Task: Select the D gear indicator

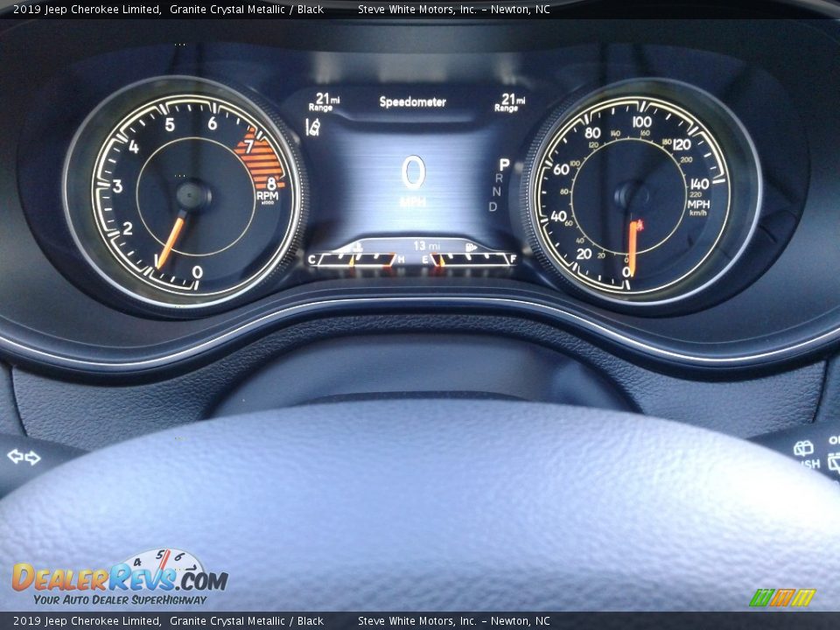Action: point(493,207)
